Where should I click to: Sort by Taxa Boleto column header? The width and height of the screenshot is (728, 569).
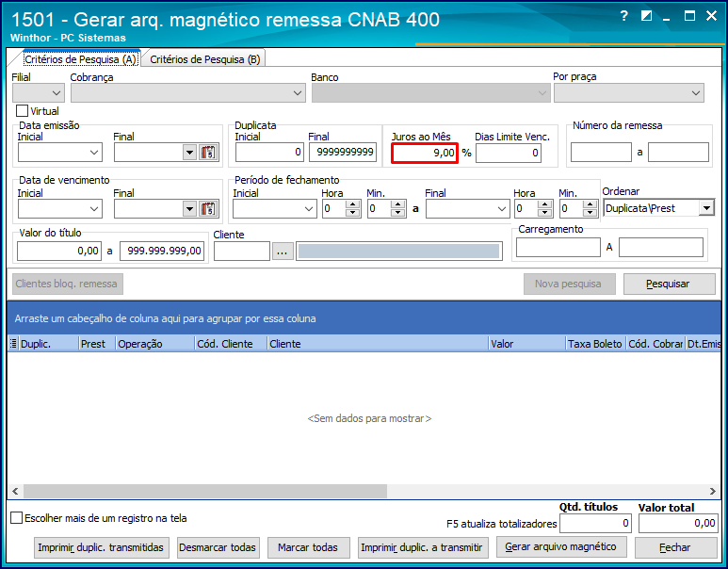pos(595,344)
